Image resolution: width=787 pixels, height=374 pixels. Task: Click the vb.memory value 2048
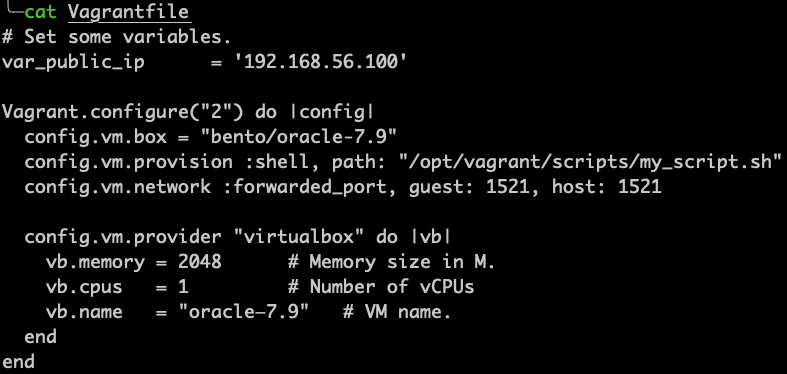(200, 262)
